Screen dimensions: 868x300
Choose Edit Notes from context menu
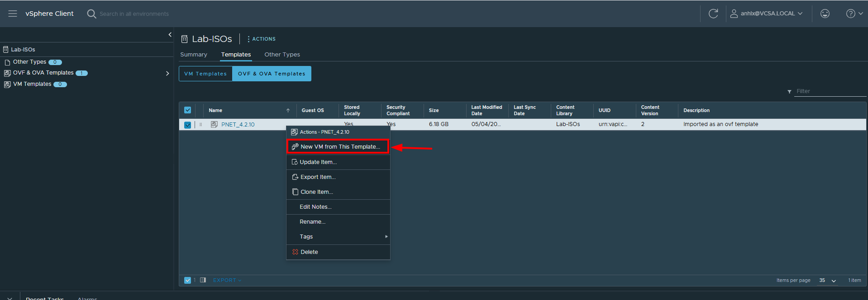click(338, 207)
